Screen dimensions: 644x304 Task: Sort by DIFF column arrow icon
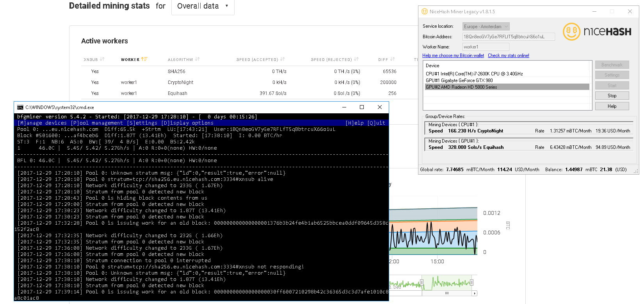tap(393, 59)
